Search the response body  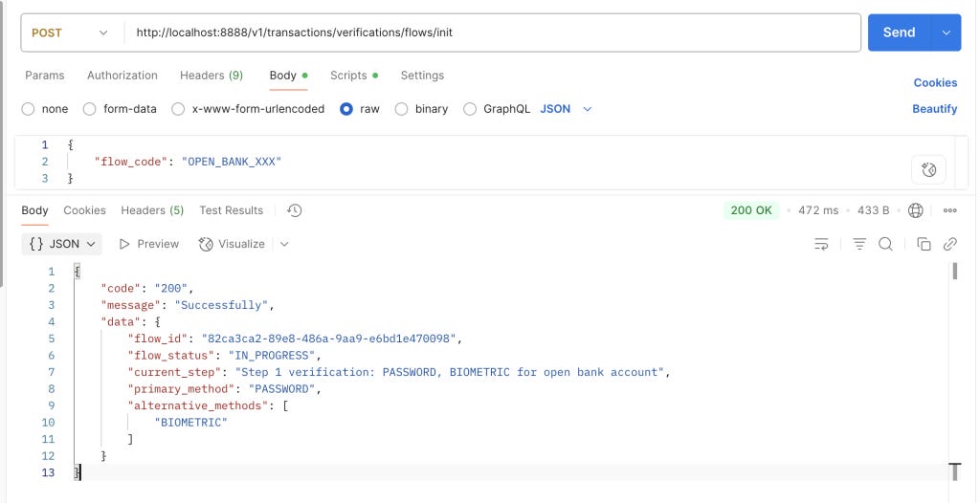[x=885, y=244]
